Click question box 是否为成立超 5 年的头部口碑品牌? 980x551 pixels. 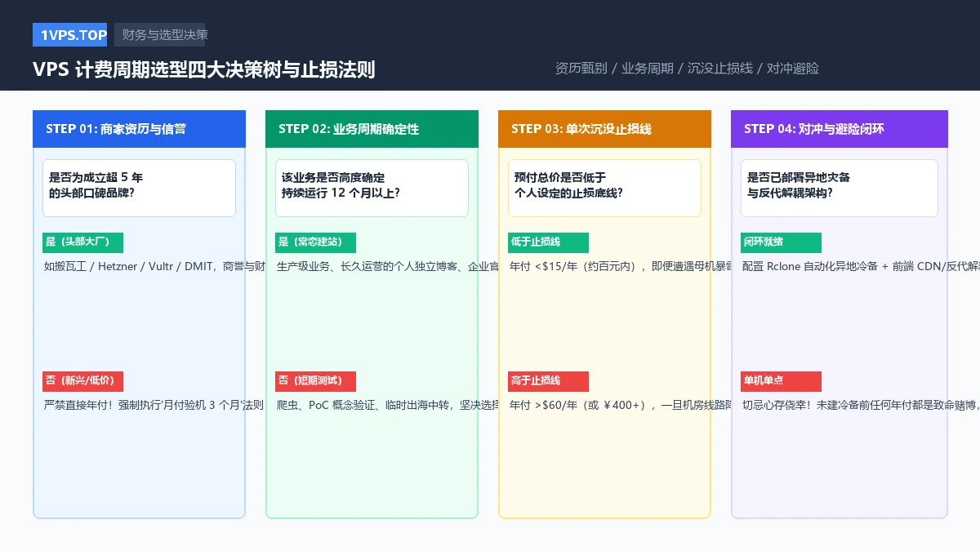pyautogui.click(x=139, y=188)
